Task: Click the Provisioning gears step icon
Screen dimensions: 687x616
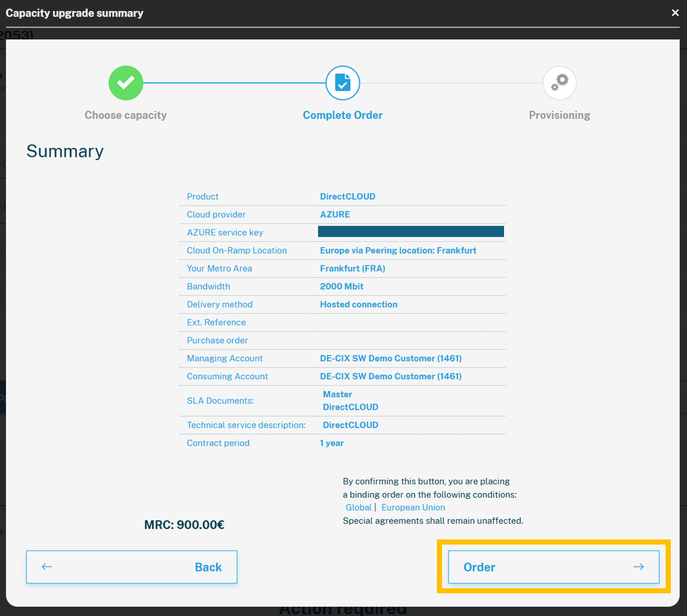Action: pyautogui.click(x=560, y=83)
